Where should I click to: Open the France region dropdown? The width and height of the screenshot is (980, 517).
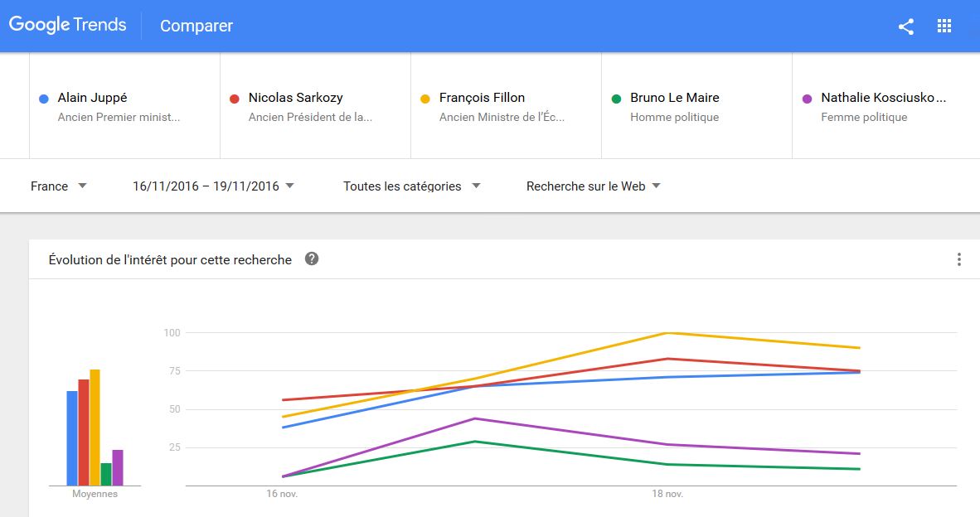click(x=59, y=186)
